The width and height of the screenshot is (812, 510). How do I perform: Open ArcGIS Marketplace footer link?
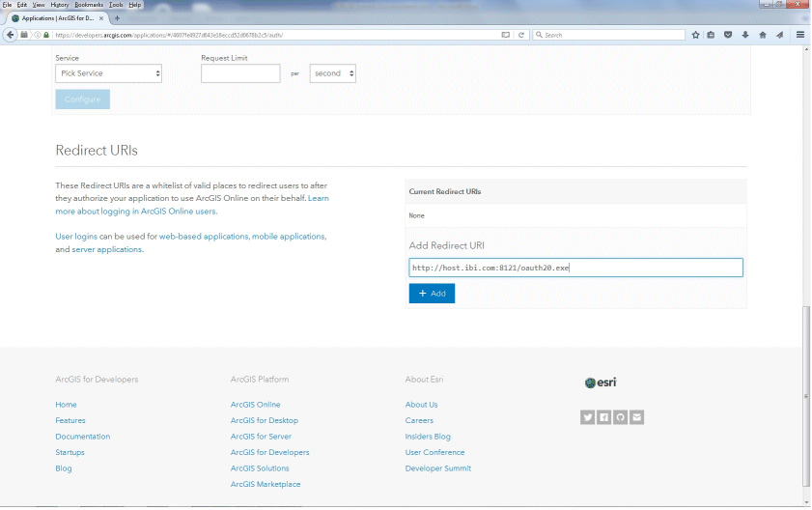266,484
